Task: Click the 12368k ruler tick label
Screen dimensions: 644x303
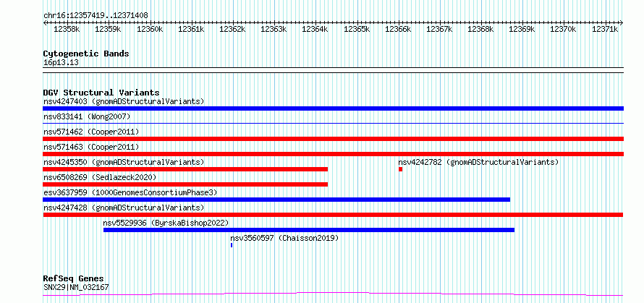Action: (x=480, y=30)
